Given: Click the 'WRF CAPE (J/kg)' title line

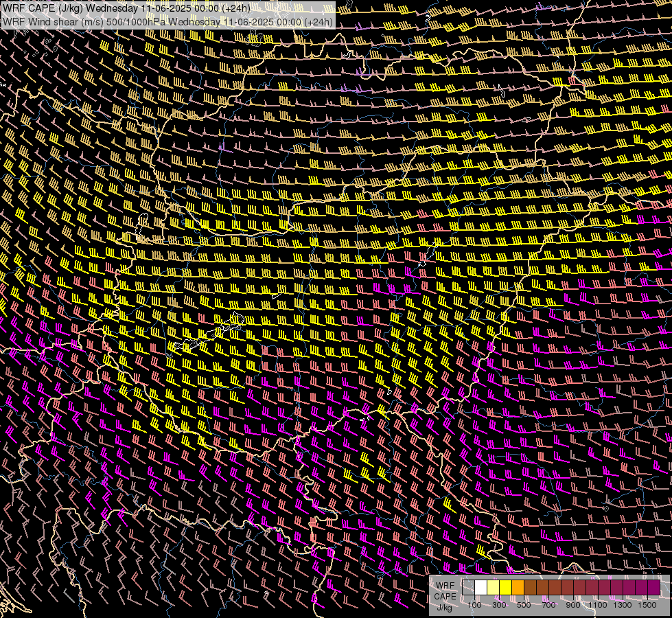Looking at the screenshot, I should (127, 8).
